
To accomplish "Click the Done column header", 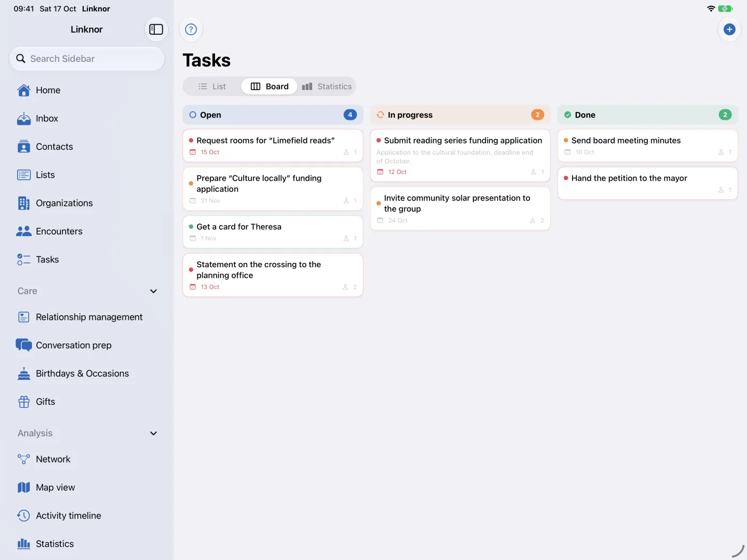I will point(648,115).
